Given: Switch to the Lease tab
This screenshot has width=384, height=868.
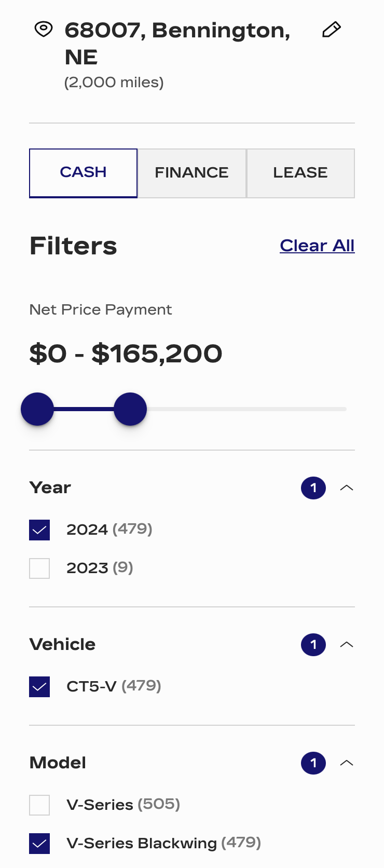Looking at the screenshot, I should coord(300,173).
